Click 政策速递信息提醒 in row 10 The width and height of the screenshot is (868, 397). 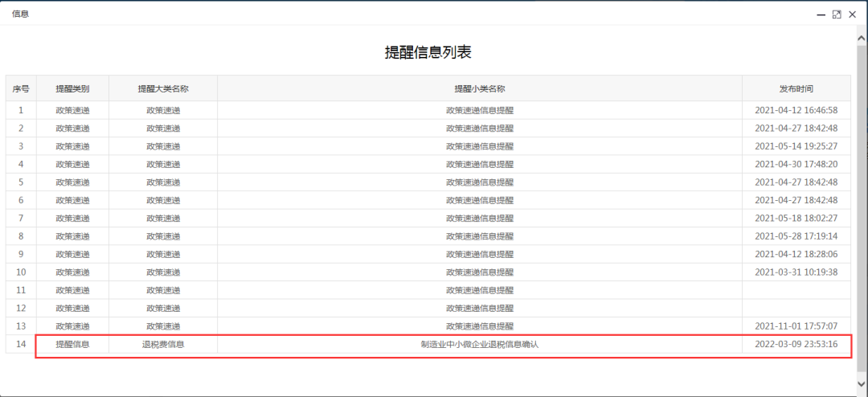(479, 272)
